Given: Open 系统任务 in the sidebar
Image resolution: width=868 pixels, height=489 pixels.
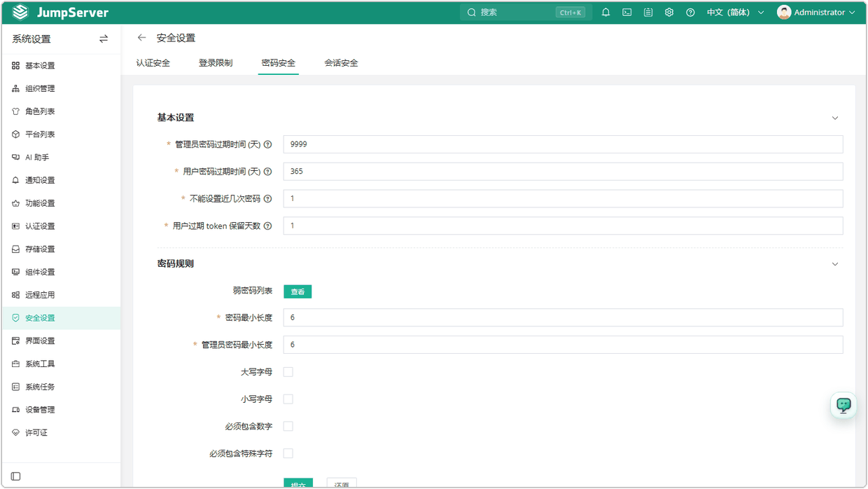Looking at the screenshot, I should [x=61, y=387].
